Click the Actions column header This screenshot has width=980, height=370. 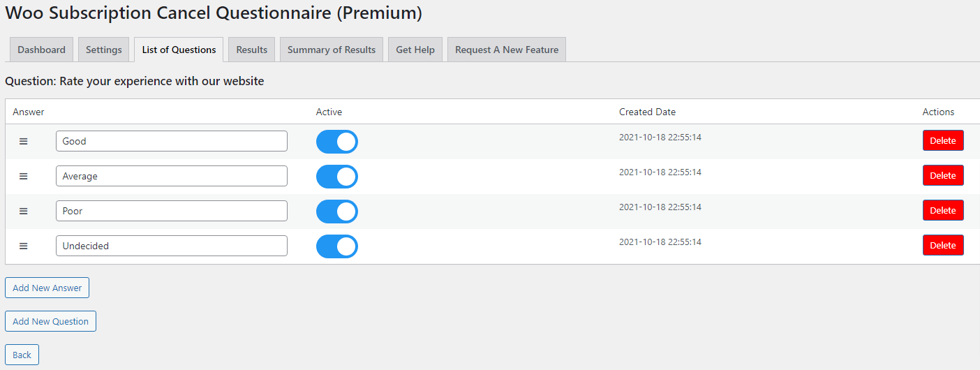[938, 112]
